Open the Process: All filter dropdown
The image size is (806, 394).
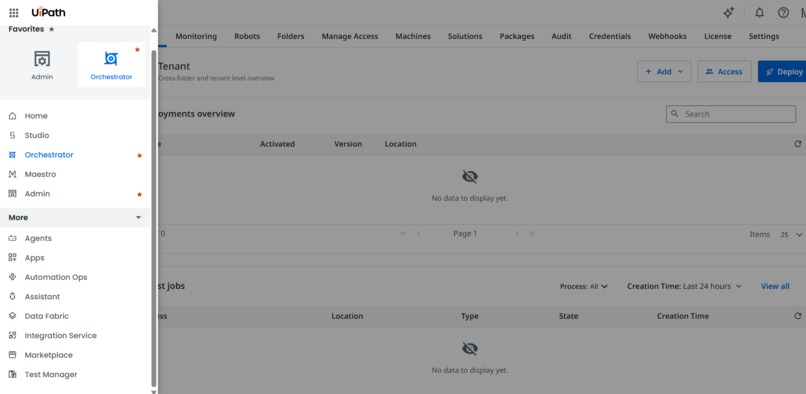tap(584, 286)
